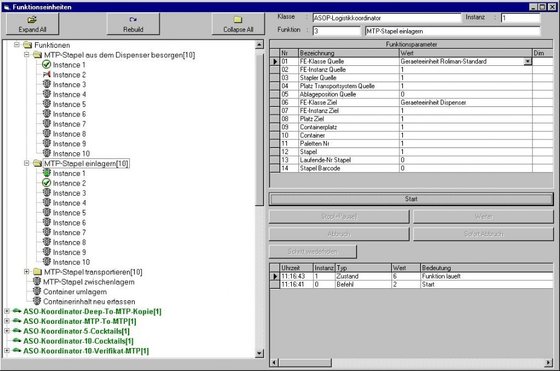Click the Wert column header in parameters
This screenshot has width=560, height=371.
pyautogui.click(x=465, y=53)
